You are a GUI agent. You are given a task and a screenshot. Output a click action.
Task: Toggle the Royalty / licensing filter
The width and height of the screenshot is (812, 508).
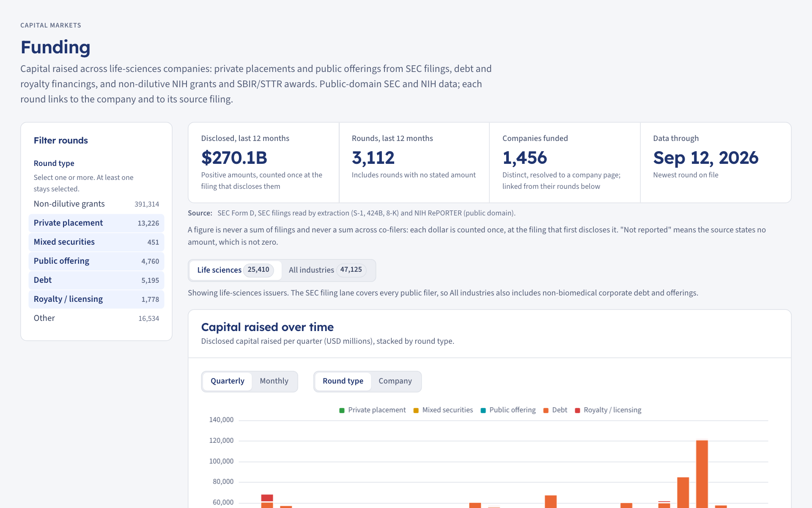pyautogui.click(x=96, y=299)
